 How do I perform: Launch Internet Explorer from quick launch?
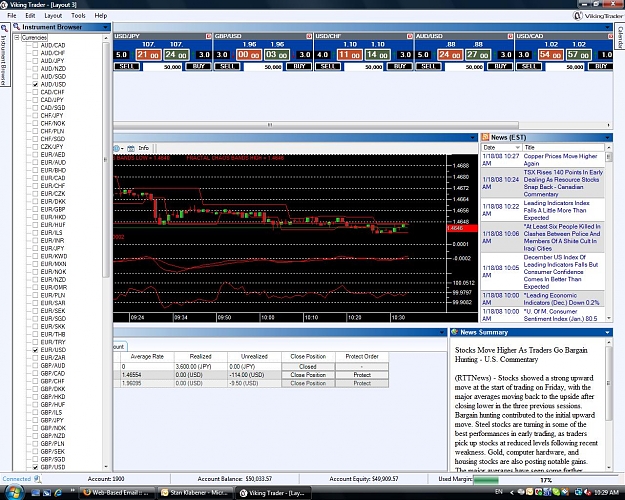click(x=58, y=493)
